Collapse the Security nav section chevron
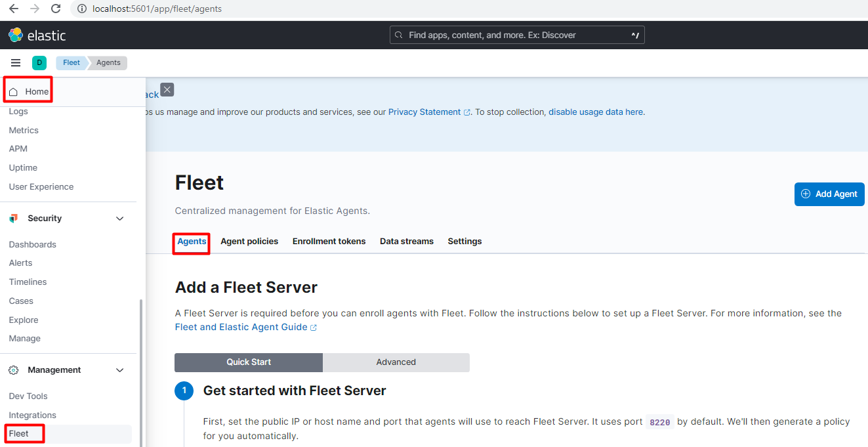Viewport: 868px width, 447px height. pos(120,219)
